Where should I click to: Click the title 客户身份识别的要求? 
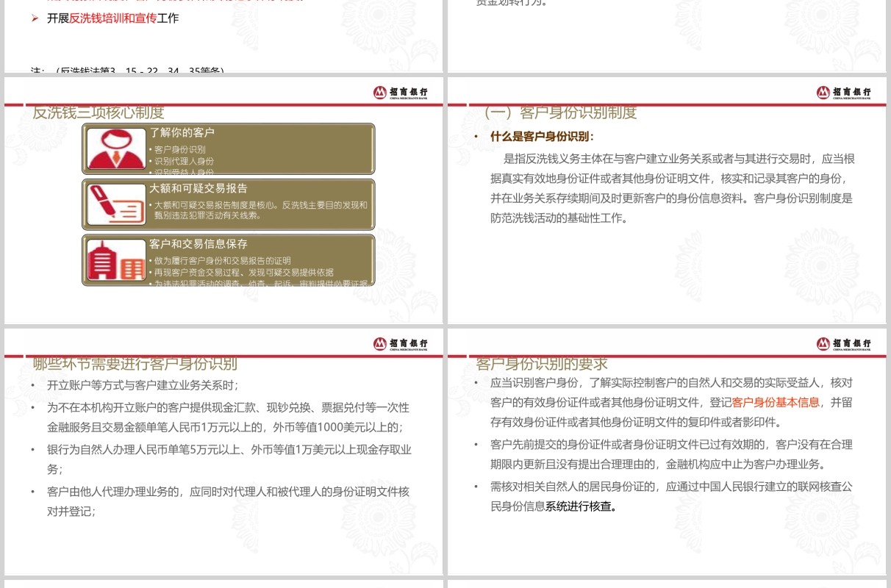pos(542,364)
